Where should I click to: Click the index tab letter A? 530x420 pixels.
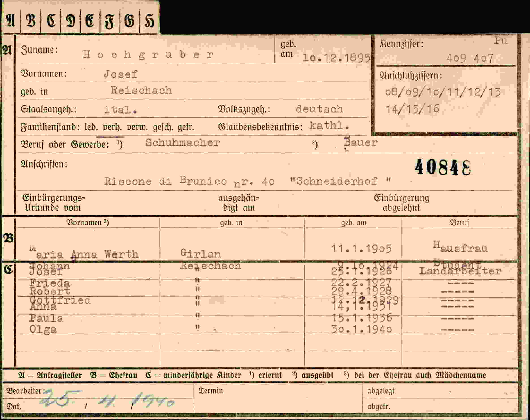coord(11,21)
